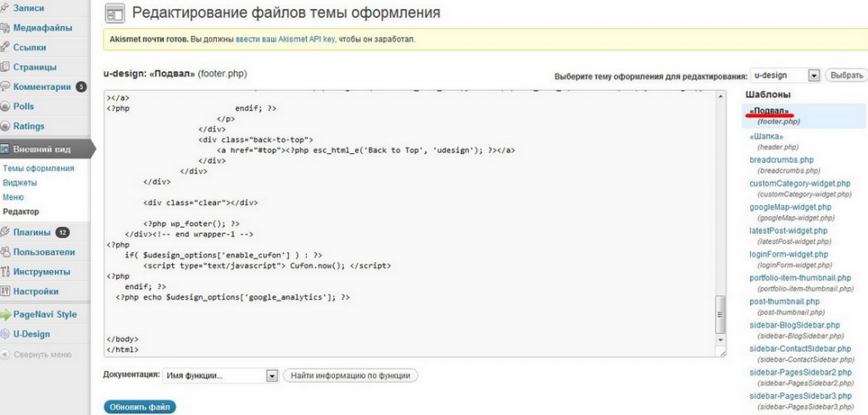Click the Плагины plug icon

click(4, 232)
